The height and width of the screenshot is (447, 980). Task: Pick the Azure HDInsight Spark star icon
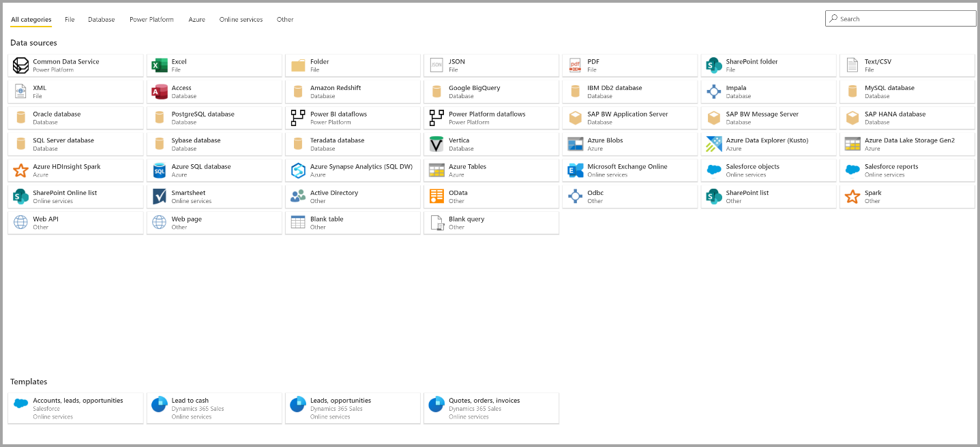coord(21,170)
